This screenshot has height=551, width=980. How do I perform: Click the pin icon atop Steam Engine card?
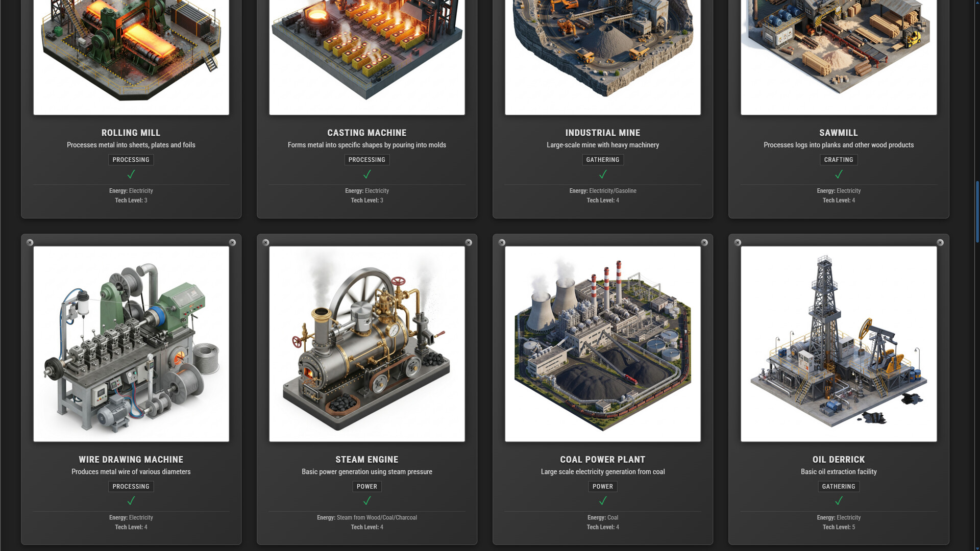(x=265, y=242)
